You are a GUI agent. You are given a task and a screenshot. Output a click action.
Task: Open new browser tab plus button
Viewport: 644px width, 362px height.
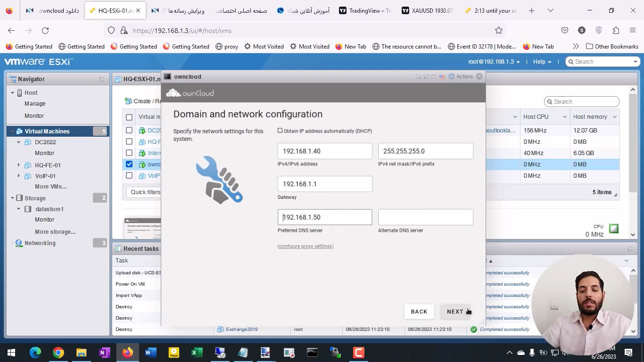pyautogui.click(x=532, y=10)
